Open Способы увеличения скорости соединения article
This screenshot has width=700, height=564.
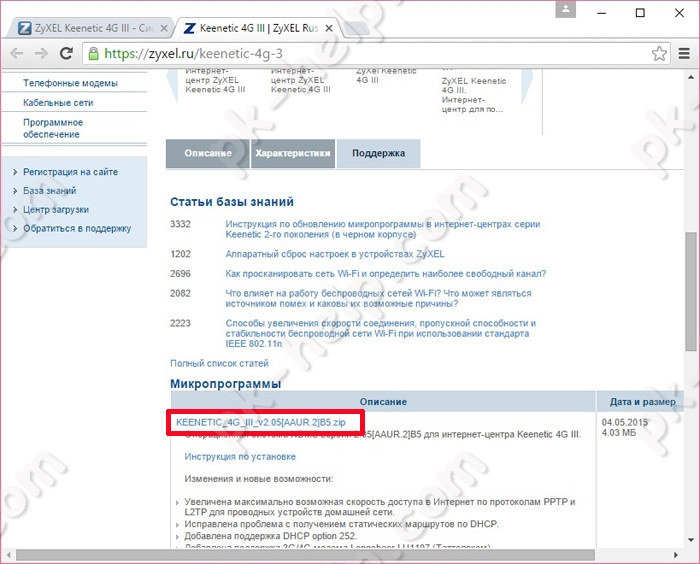pyautogui.click(x=380, y=333)
